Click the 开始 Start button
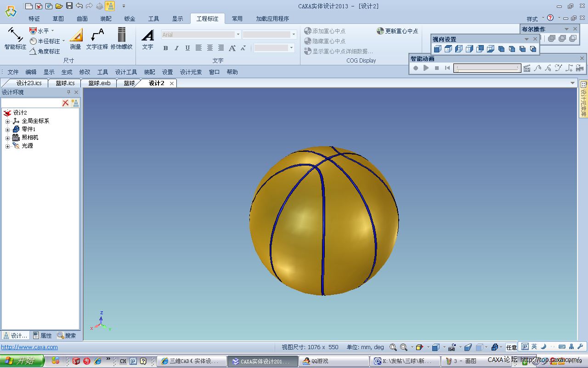Image resolution: width=588 pixels, height=368 pixels. (22, 361)
